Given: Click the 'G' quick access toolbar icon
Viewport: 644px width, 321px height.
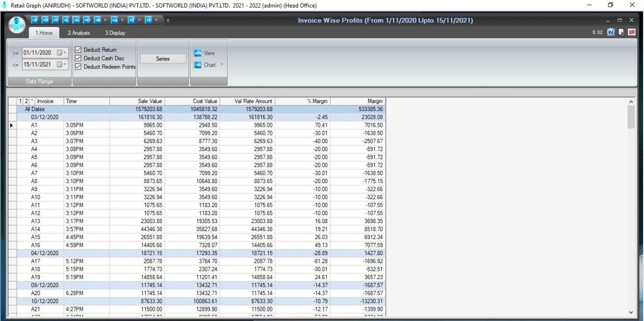Looking at the screenshot, I should (76, 20).
